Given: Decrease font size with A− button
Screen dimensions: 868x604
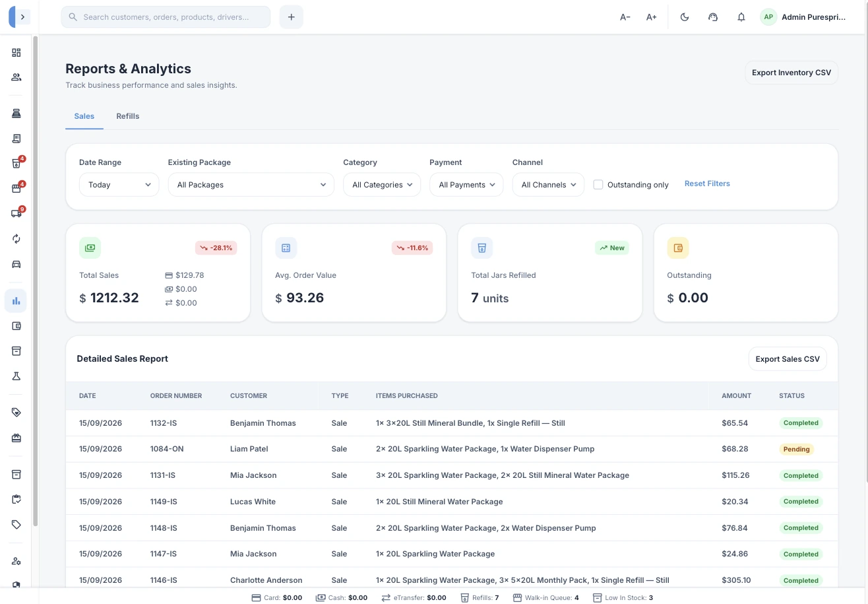Looking at the screenshot, I should click(x=625, y=17).
